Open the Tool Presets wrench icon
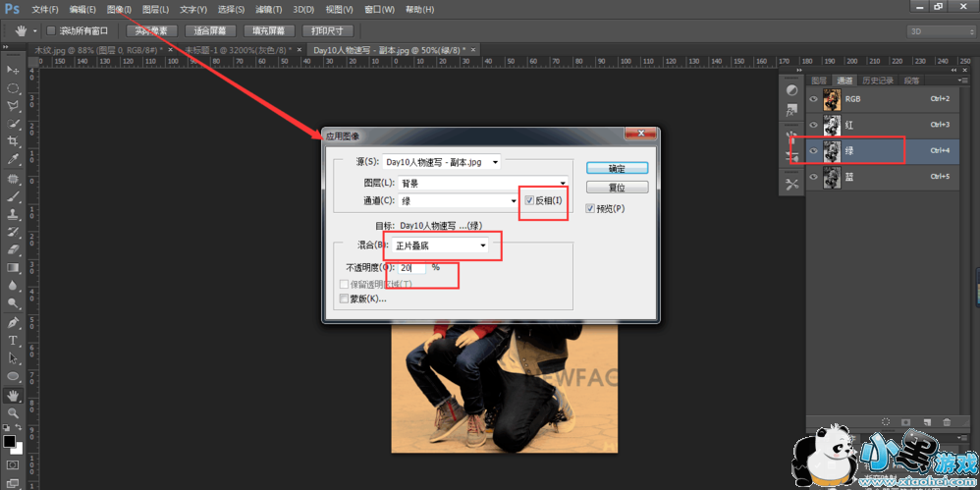The width and height of the screenshot is (980, 490). (791, 185)
